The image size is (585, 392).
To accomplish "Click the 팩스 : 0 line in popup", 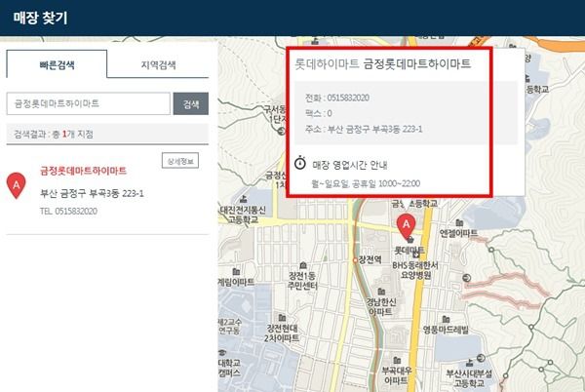I will (318, 113).
